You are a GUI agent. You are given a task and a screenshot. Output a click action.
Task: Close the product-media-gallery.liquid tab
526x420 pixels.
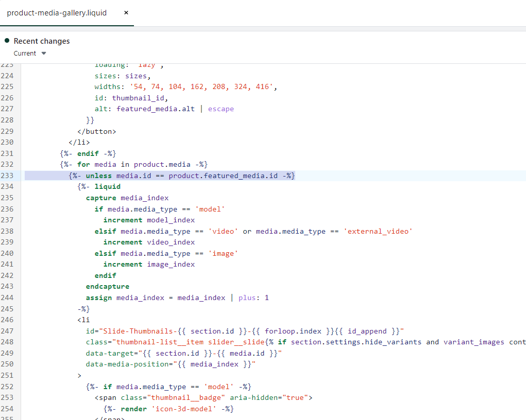(x=126, y=13)
